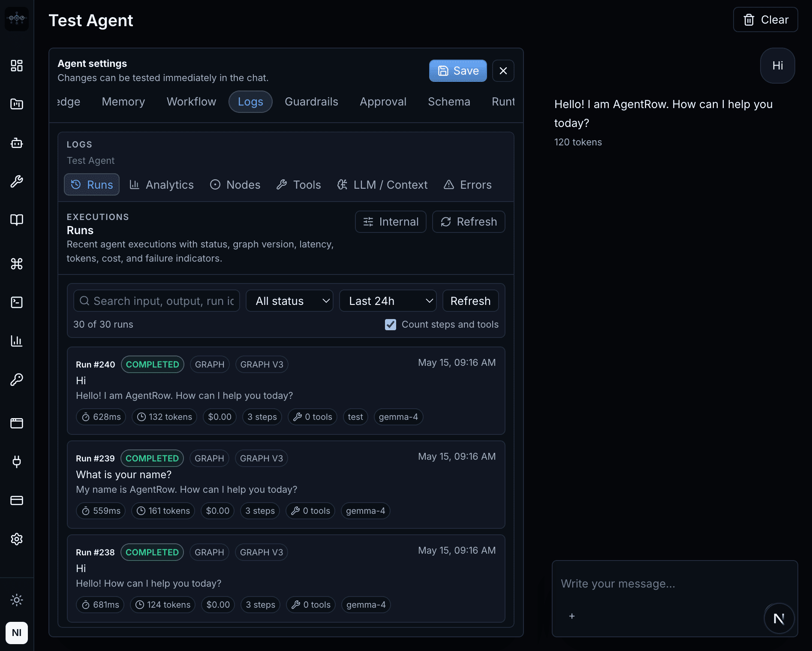Open the projects folder icon in sidebar
The image size is (812, 651).
17,104
